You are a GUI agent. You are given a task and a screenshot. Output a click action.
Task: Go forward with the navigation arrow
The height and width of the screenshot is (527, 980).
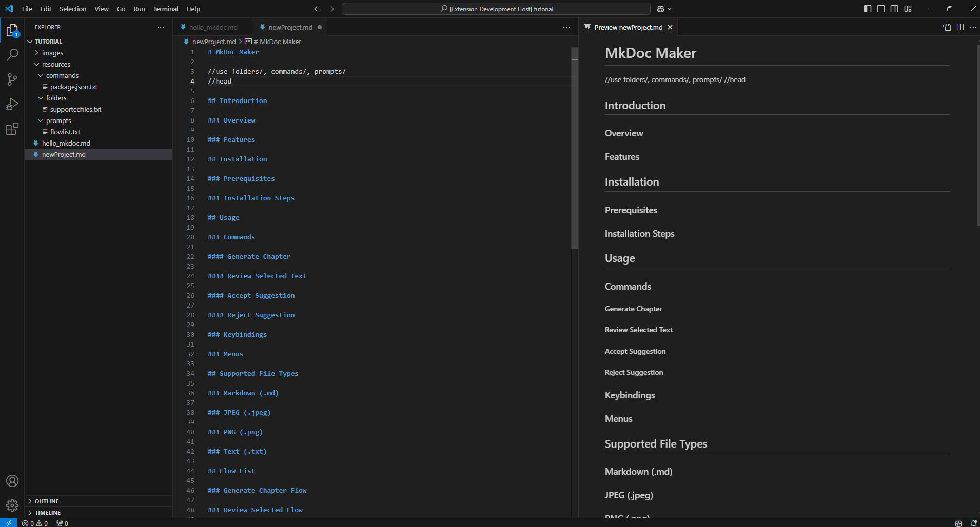tap(331, 9)
